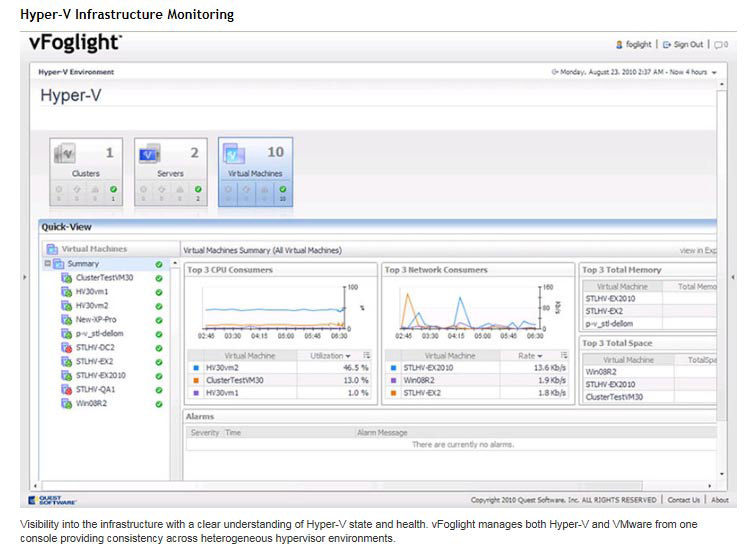Select p-v_stl-dellom in the tree
The width and height of the screenshot is (755, 552).
(99, 333)
